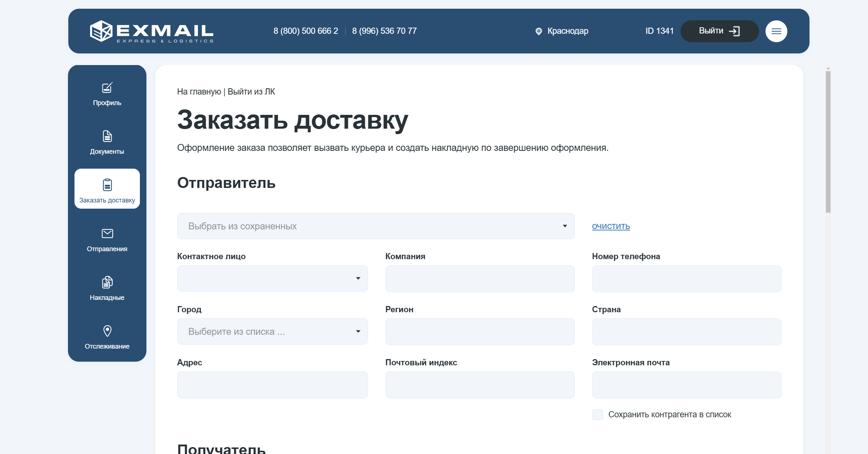Image resolution: width=868 pixels, height=454 pixels.
Task: Click the Выйти logout button
Action: [x=719, y=31]
